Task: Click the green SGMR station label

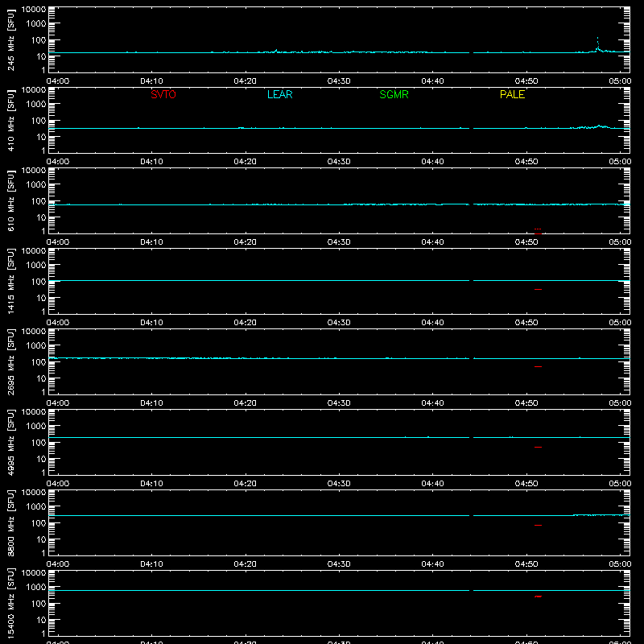Action: [394, 94]
